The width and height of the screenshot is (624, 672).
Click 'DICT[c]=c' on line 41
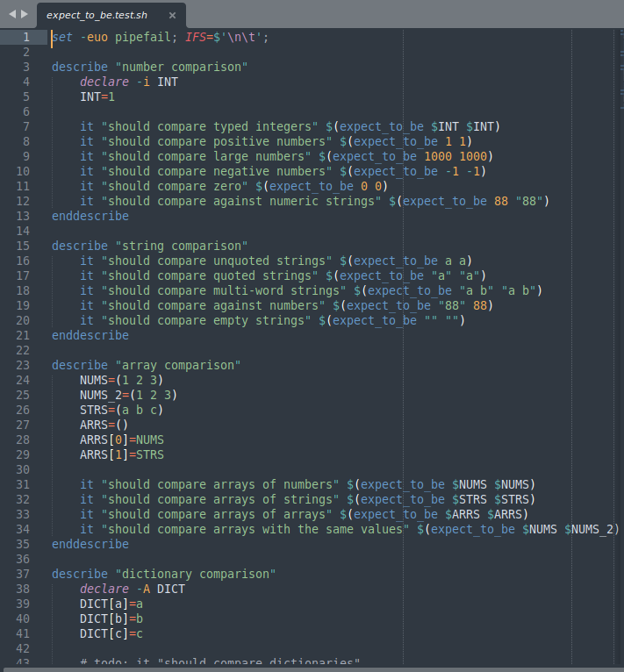[x=111, y=634]
